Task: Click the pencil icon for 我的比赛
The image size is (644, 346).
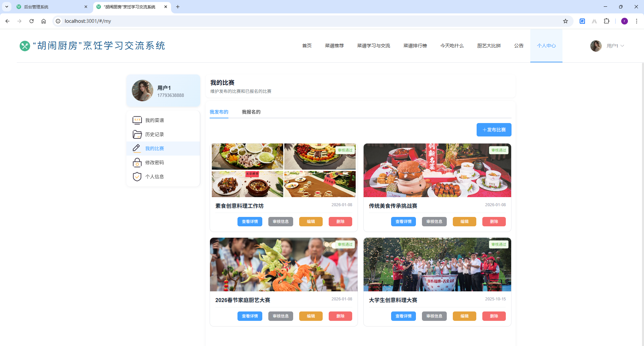Action: (137, 148)
